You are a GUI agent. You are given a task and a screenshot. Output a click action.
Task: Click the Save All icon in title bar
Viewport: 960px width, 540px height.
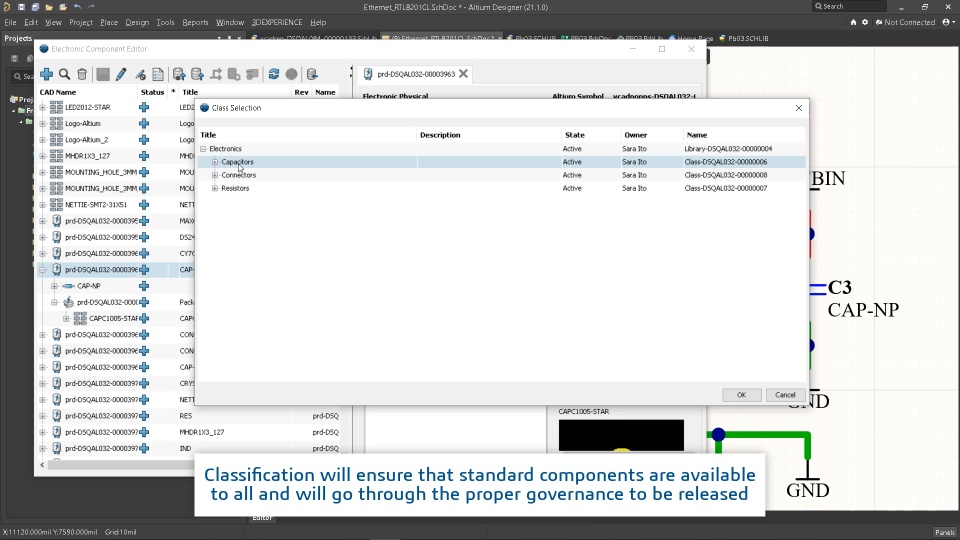[35, 7]
